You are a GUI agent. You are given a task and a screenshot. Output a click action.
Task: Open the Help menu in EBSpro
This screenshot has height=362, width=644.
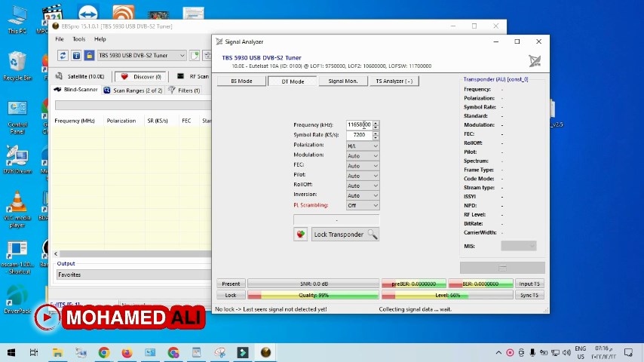(x=100, y=39)
